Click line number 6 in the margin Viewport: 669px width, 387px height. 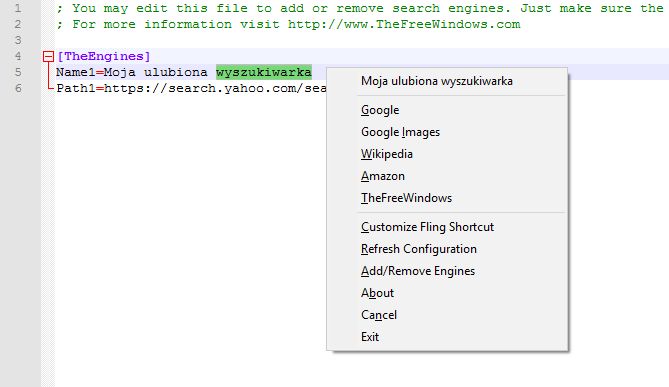point(17,88)
